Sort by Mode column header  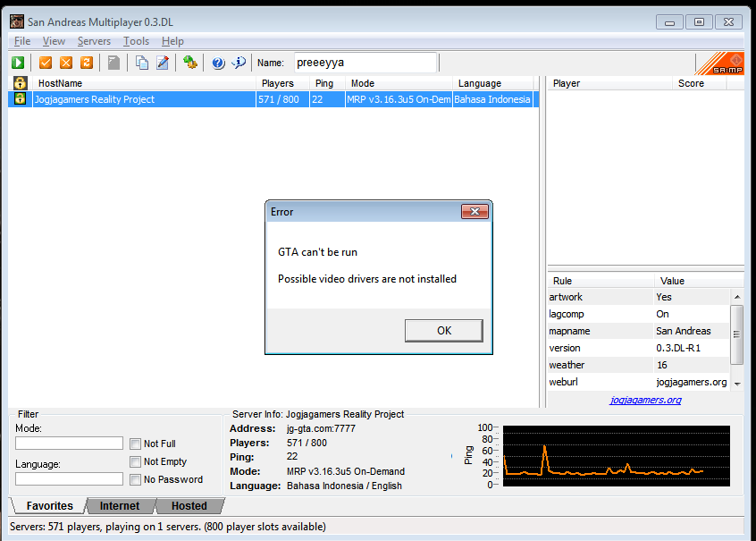399,83
